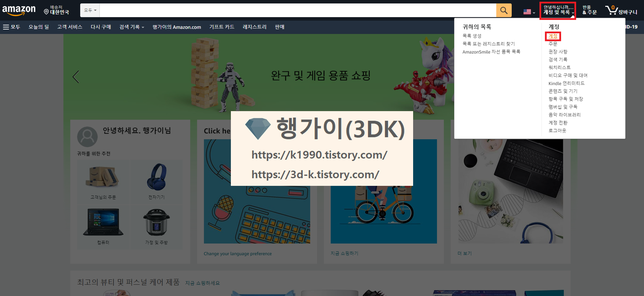The height and width of the screenshot is (296, 644).
Task: Click AmazonSmile 자선 품목 목록
Action: tap(491, 52)
